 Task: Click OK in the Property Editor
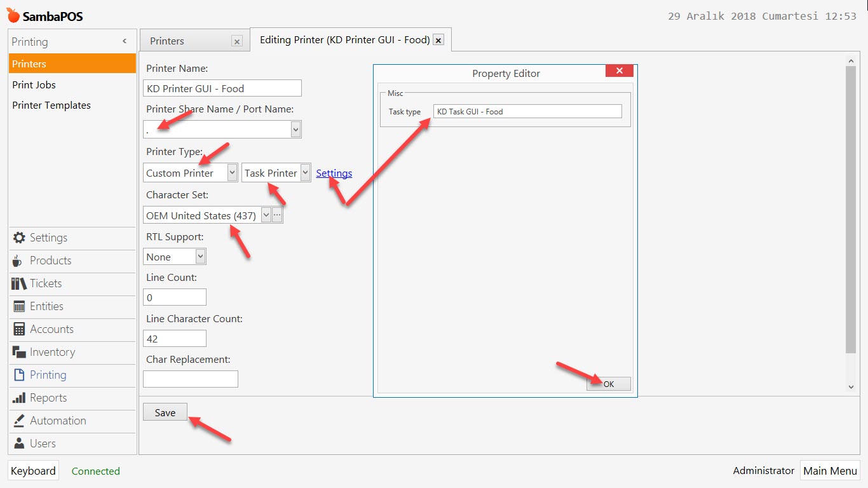(609, 384)
